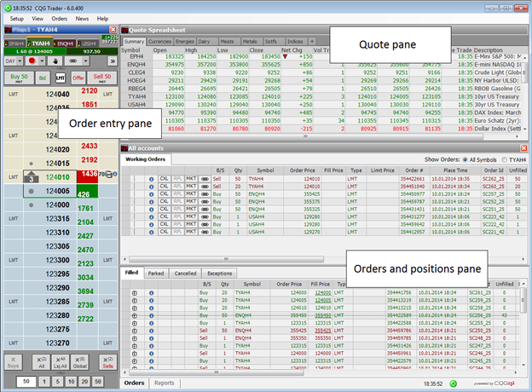Open the Help menu
The width and height of the screenshot is (532, 392).
(102, 19)
